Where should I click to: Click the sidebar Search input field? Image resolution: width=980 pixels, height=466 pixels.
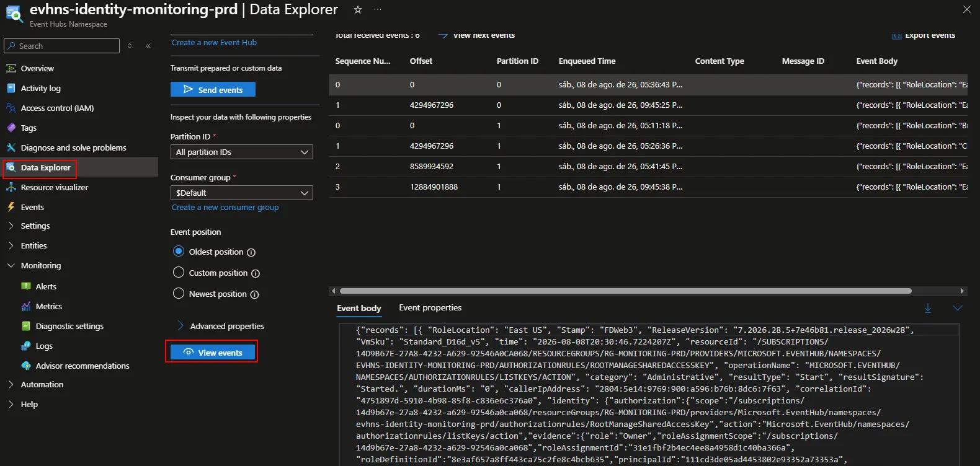tap(62, 46)
